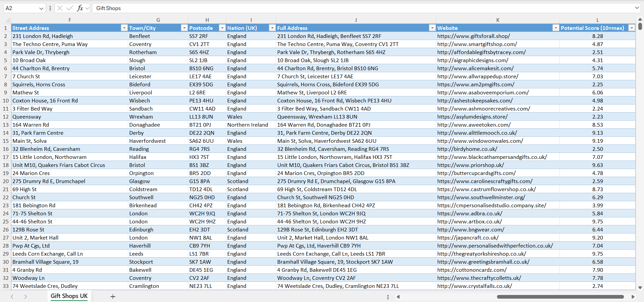Viewport: 644px width, 302px height.
Task: Go to previous sheet navigation arrow
Action: coord(12,297)
